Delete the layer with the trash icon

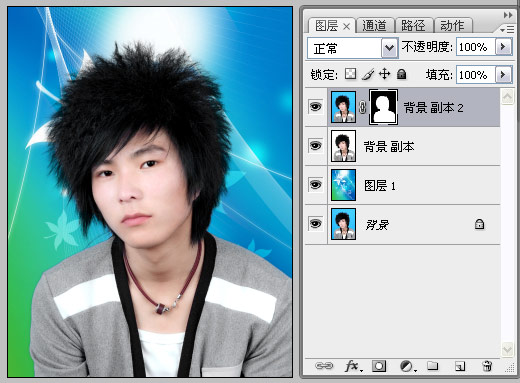pos(487,366)
